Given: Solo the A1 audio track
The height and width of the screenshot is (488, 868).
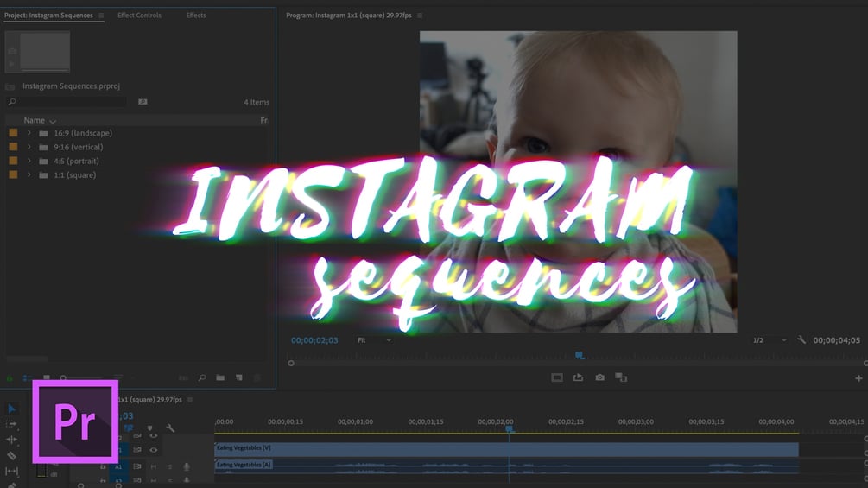Looking at the screenshot, I should click(x=170, y=467).
